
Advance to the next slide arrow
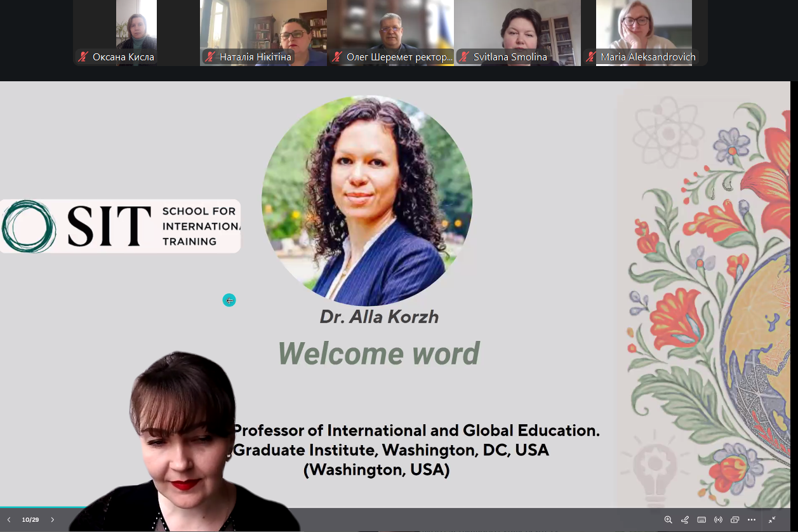point(53,519)
